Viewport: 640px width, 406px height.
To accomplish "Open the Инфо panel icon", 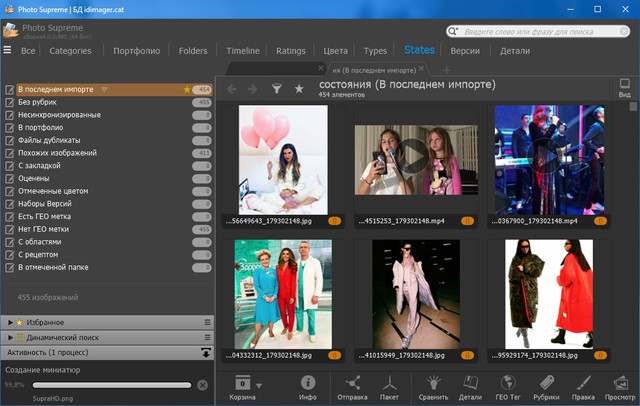I will click(x=308, y=383).
